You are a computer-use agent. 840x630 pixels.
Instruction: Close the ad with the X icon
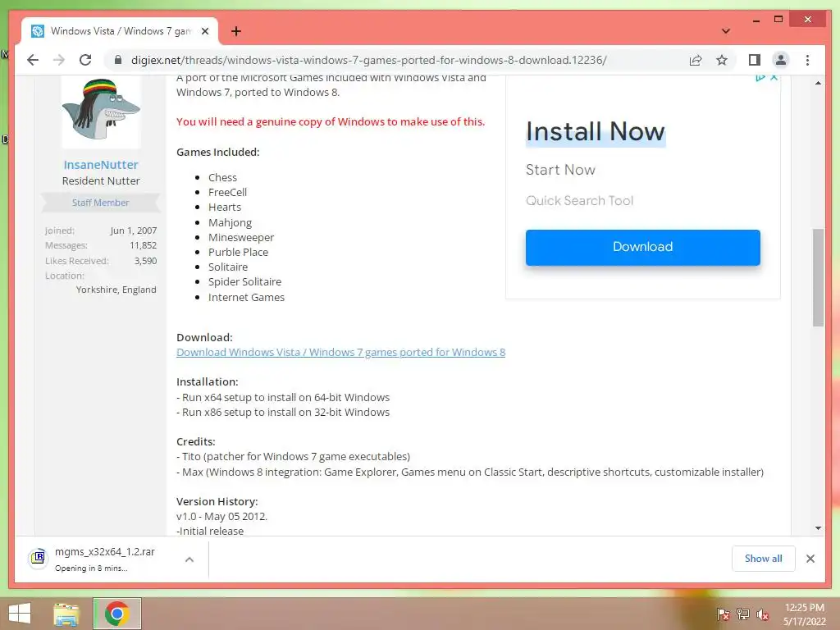tap(774, 77)
